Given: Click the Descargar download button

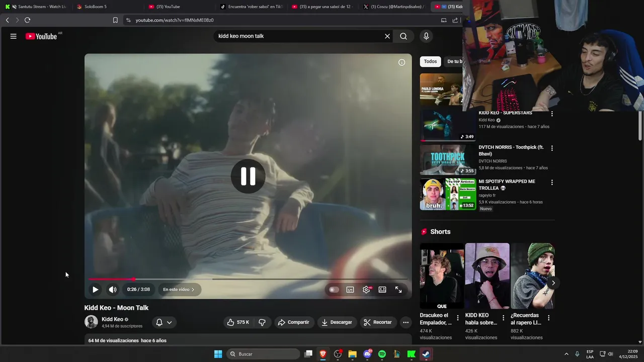Looking at the screenshot, I should tap(337, 322).
